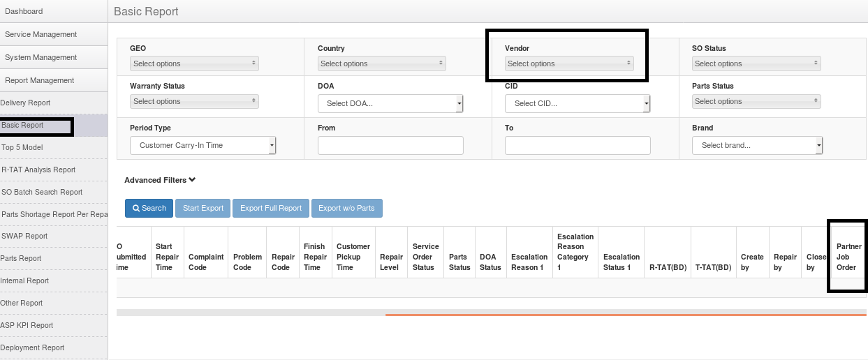Click the Partner Job Order column header

point(848,257)
